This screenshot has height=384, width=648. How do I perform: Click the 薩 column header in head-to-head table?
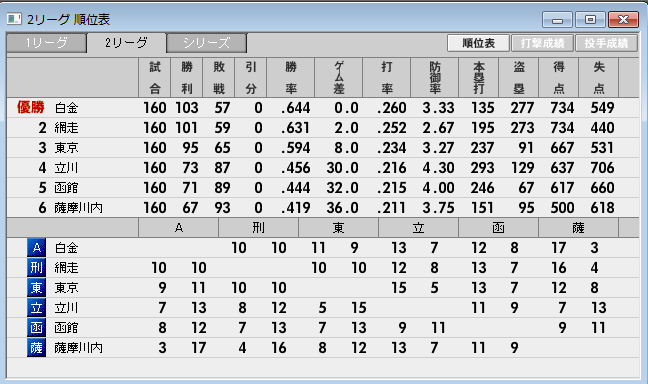[578, 228]
